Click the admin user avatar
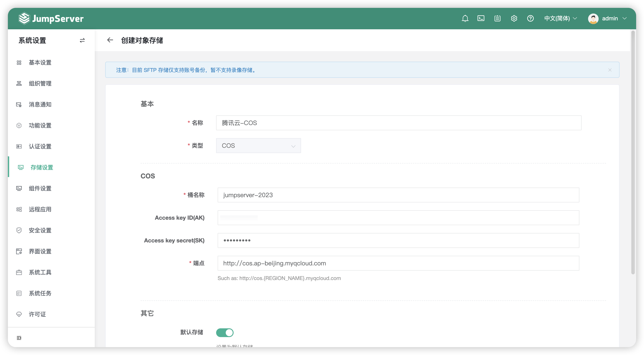The height and width of the screenshot is (355, 644). tap(593, 19)
